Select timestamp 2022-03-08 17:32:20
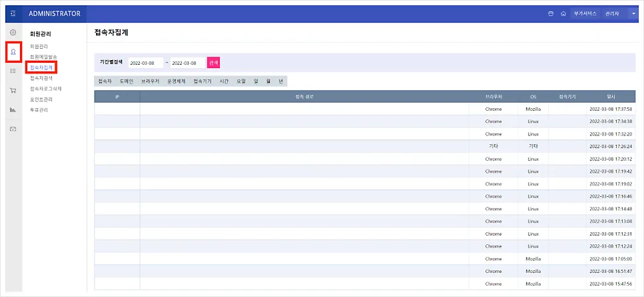The width and height of the screenshot is (644, 297). coord(610,134)
